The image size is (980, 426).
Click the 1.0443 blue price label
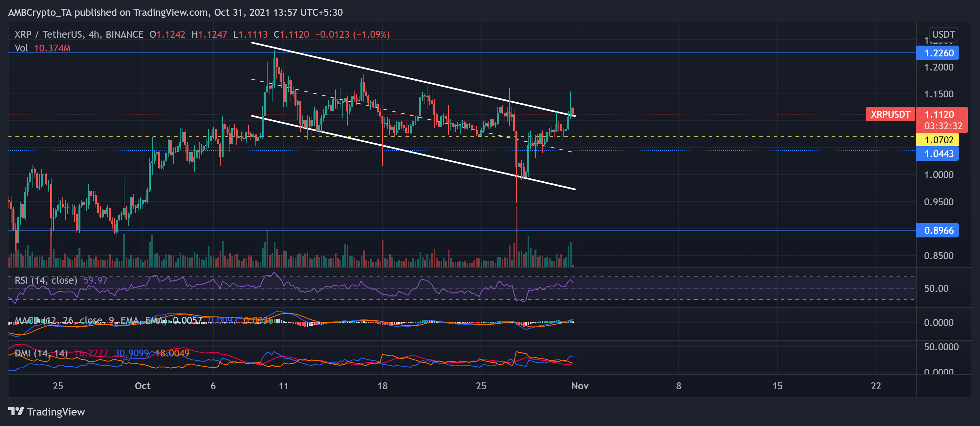pos(937,154)
